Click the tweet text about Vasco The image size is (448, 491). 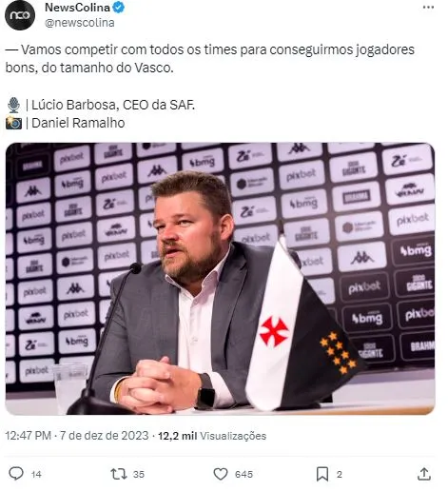210,58
